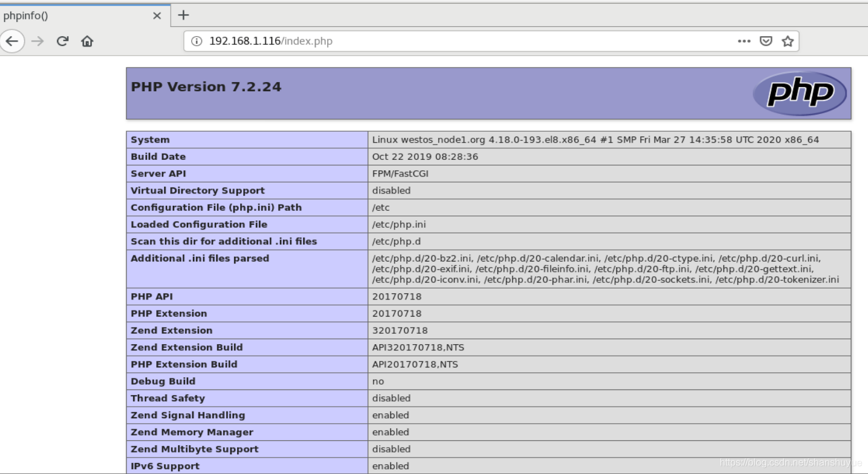The width and height of the screenshot is (868, 474).
Task: Click the 320170718 Zend Extension value
Action: 399,331
